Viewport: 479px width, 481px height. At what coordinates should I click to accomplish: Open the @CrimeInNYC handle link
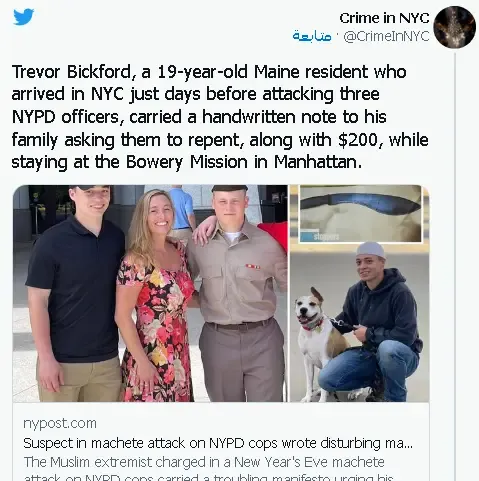(386, 36)
